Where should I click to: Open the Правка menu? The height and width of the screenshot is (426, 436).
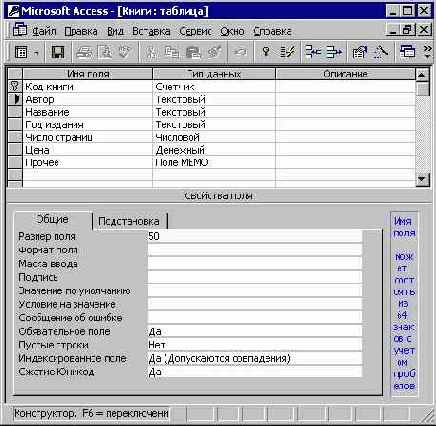tap(81, 31)
